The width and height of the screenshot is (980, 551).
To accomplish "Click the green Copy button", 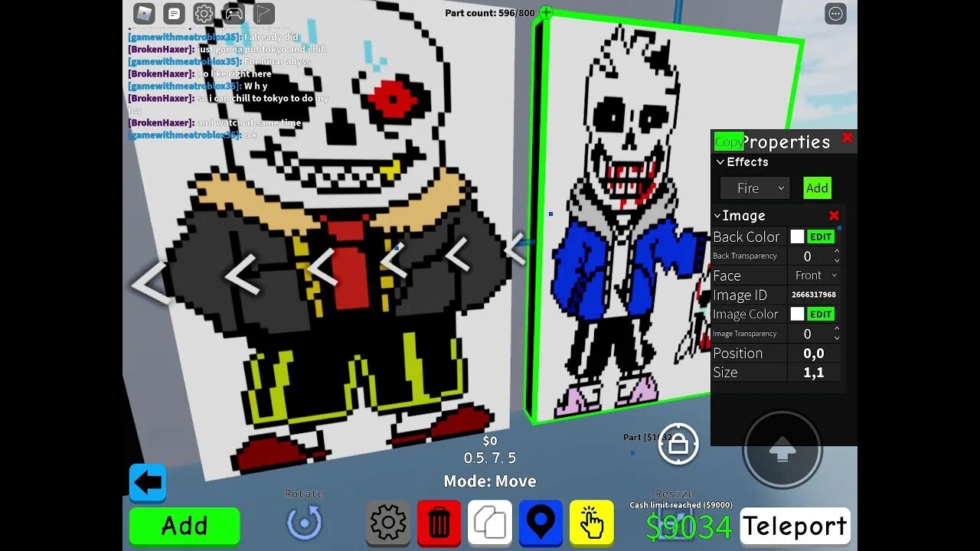I will pos(728,142).
